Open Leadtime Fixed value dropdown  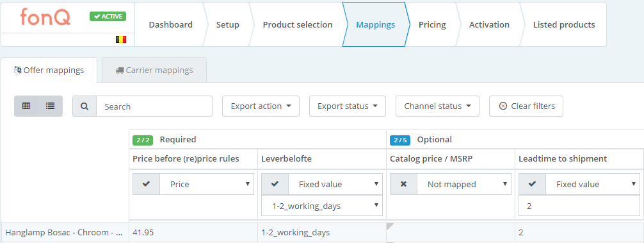click(593, 184)
